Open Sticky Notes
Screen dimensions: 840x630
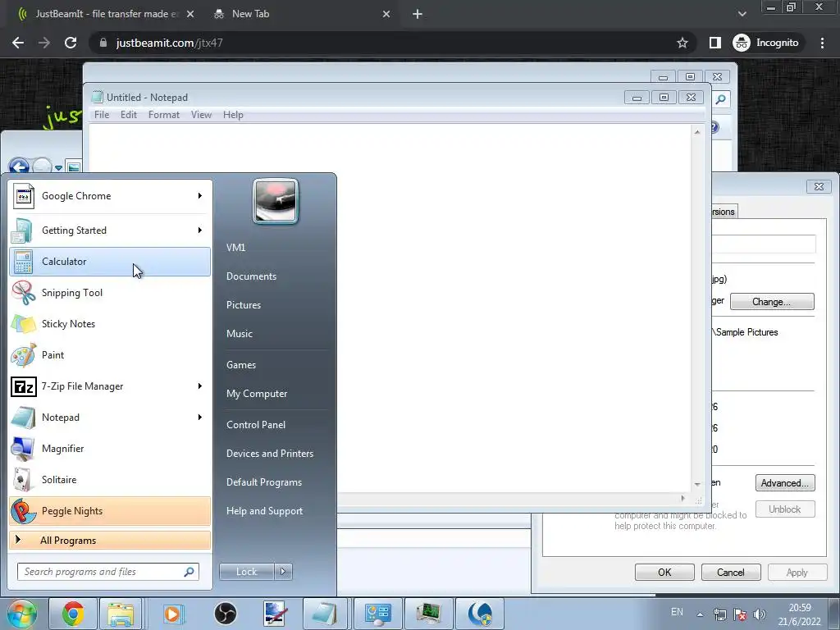pos(110,323)
